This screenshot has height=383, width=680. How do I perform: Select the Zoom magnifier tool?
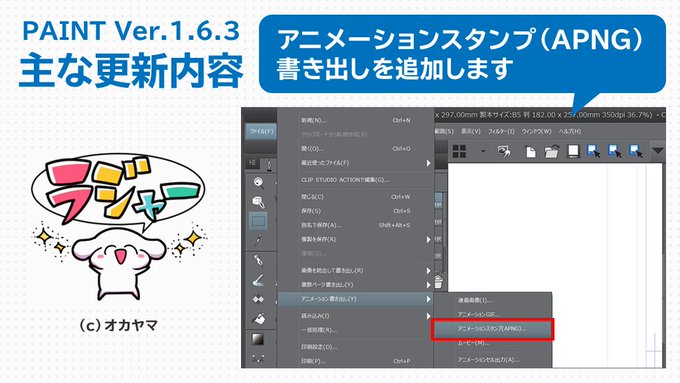coord(258,183)
